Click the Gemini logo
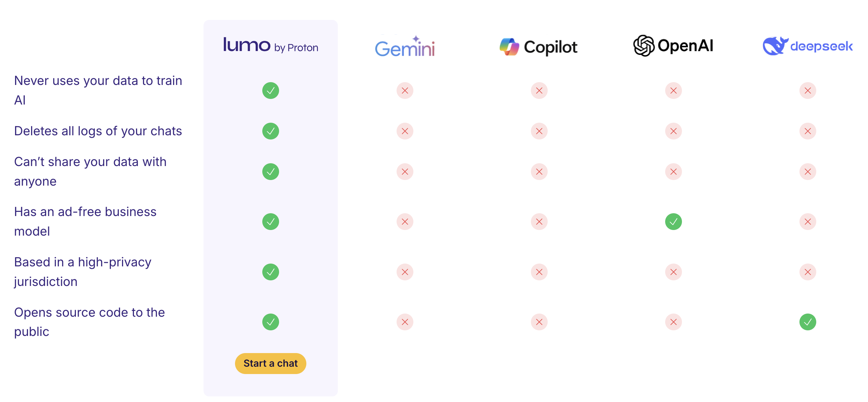Viewport: 868px width, 402px height. pyautogui.click(x=405, y=46)
